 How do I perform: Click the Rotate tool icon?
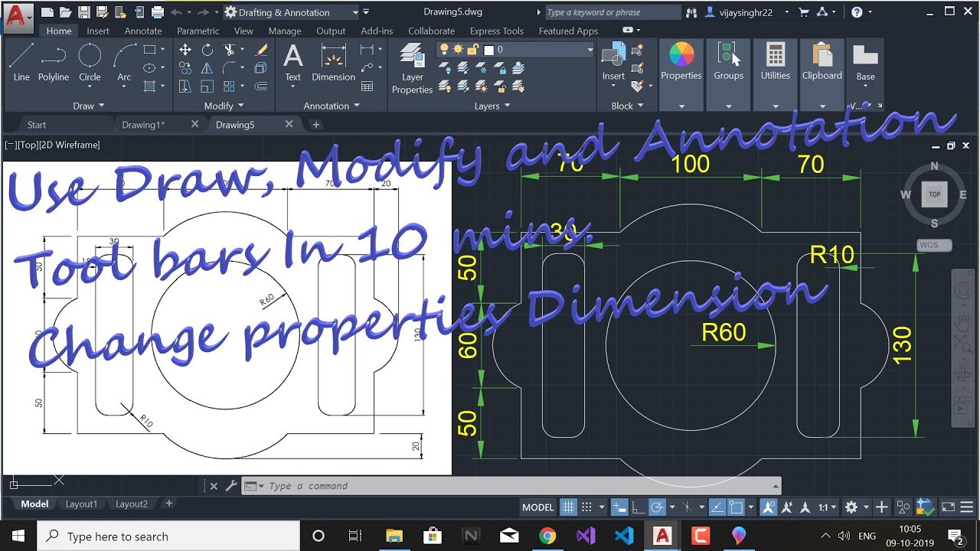click(207, 50)
